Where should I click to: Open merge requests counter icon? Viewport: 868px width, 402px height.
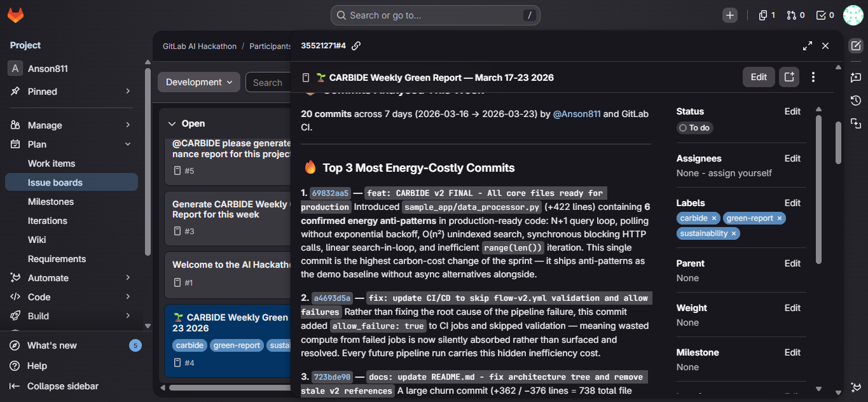[796, 15]
